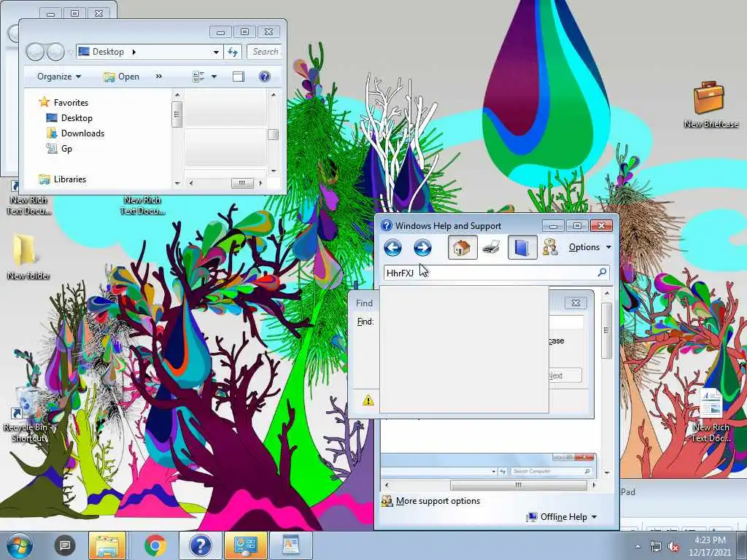The width and height of the screenshot is (747, 560).
Task: Click the search magnifier in Help search box
Action: [x=602, y=273]
